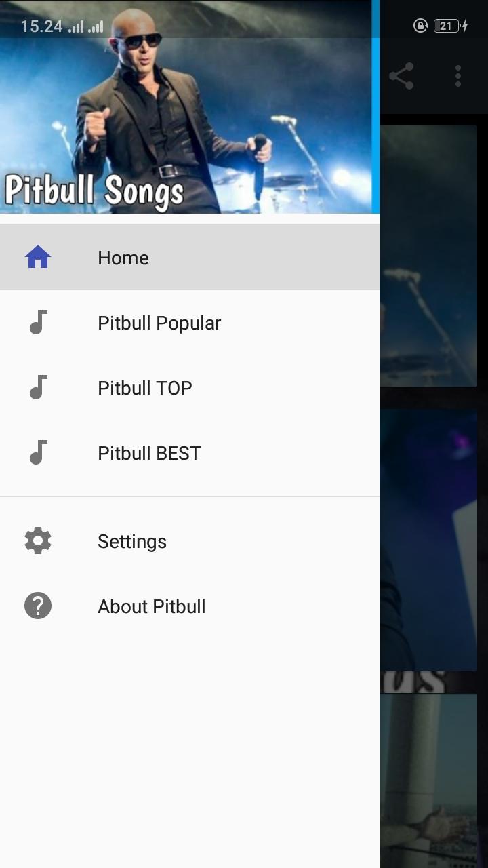Open the Pitbull BEST playlist

[x=190, y=453]
